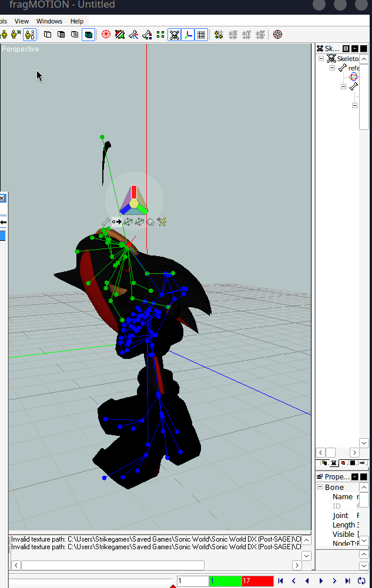Toggle animation loop playback
The height and width of the screenshot is (588, 372).
click(x=361, y=581)
